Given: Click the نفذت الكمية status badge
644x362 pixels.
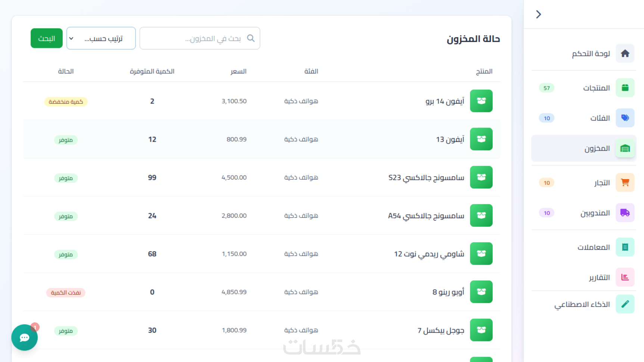Looking at the screenshot, I should [x=66, y=293].
